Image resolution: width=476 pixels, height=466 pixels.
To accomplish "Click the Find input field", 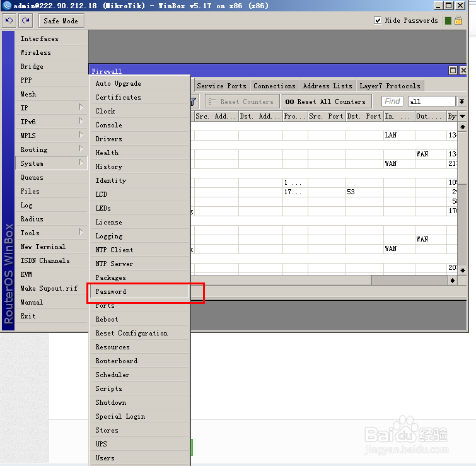I will pos(392,102).
